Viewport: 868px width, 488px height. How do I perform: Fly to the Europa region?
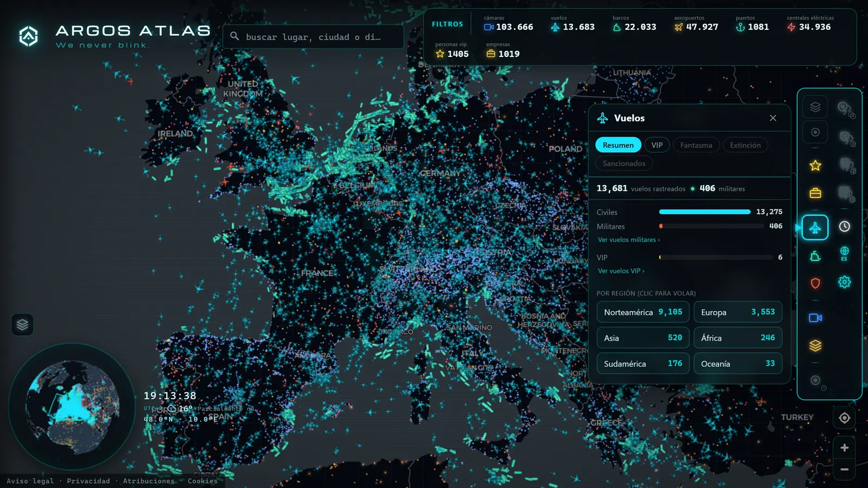coord(738,312)
